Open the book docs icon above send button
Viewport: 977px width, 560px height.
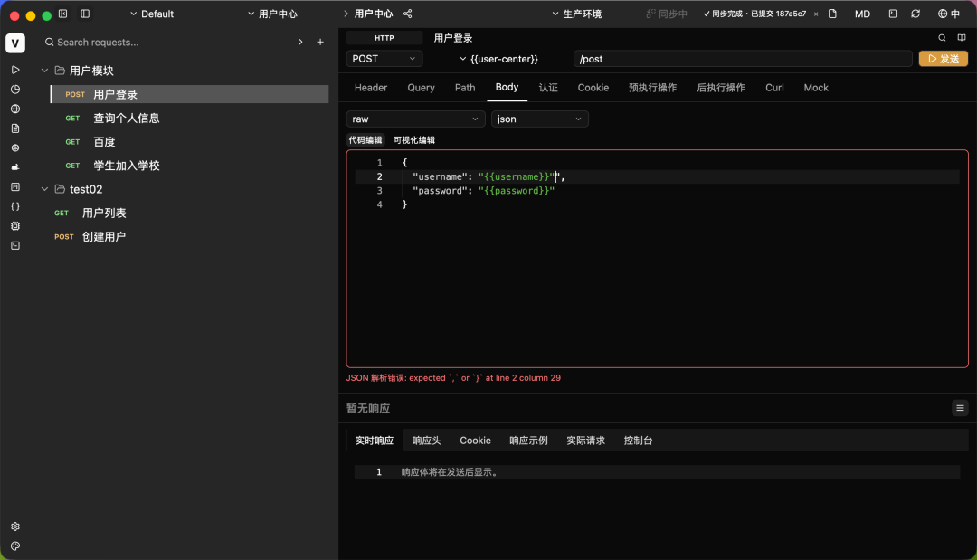tap(962, 38)
